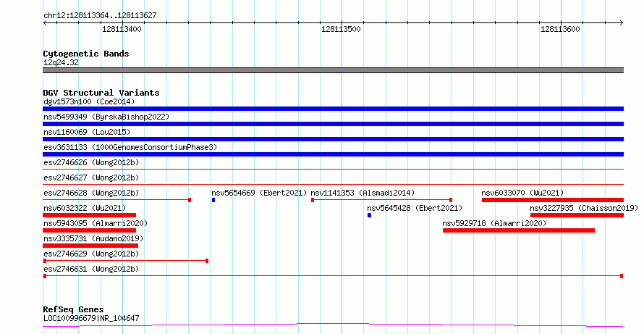Click the dgv1573n100 (Coe2014) blue variant bar
Viewport: 644px width, 334px height.
(333, 109)
